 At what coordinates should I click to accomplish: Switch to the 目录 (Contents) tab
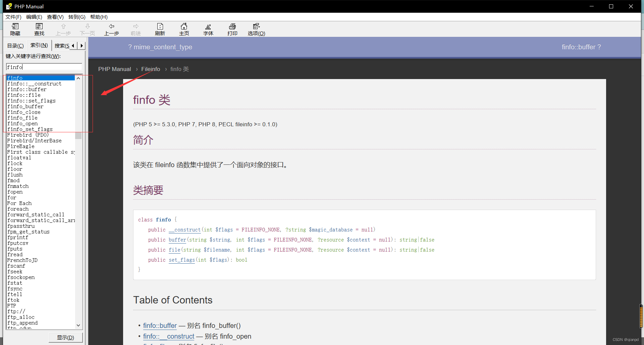(x=15, y=45)
